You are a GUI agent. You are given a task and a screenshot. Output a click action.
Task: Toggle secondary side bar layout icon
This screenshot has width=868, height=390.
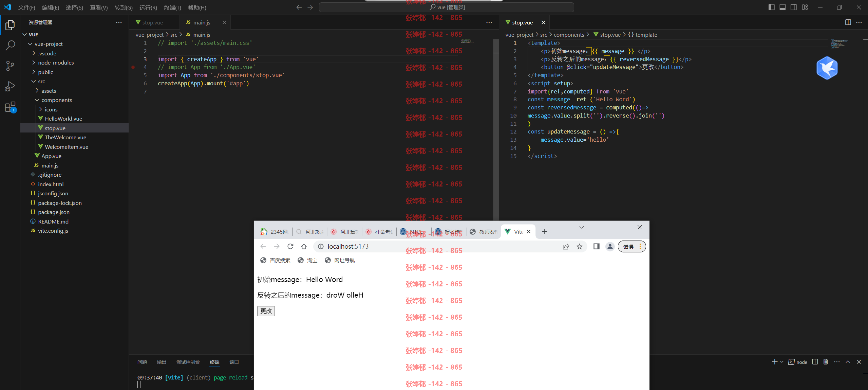[794, 7]
